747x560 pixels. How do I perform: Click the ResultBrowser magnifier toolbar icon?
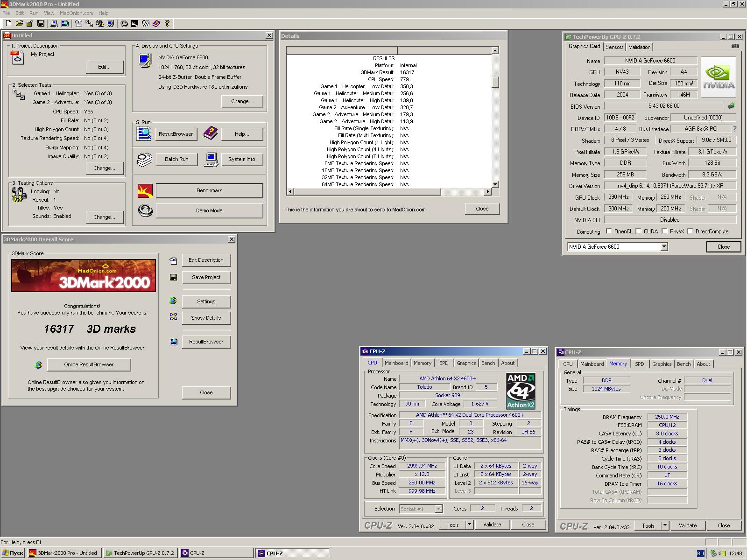coord(65,23)
